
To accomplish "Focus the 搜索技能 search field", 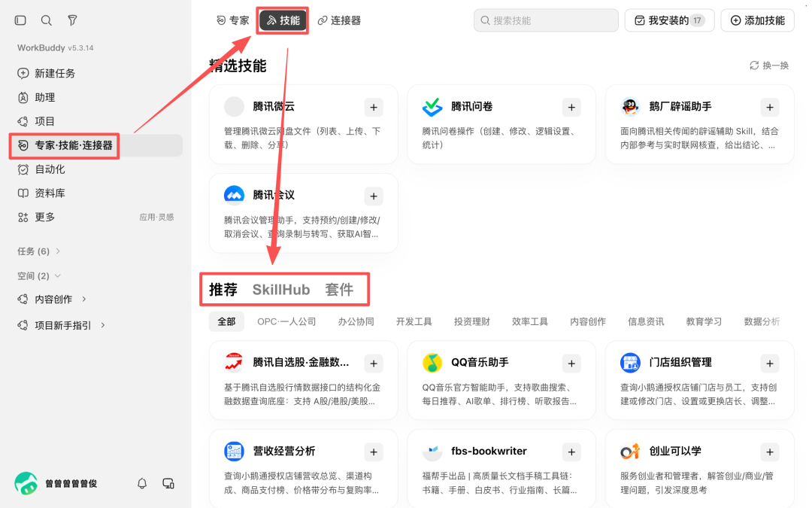I will (x=546, y=20).
